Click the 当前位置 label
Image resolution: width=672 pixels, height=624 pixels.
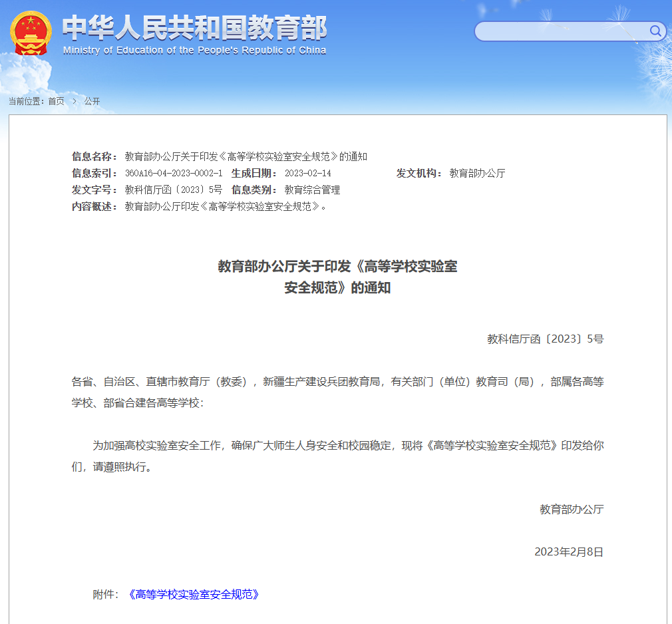tap(26, 102)
